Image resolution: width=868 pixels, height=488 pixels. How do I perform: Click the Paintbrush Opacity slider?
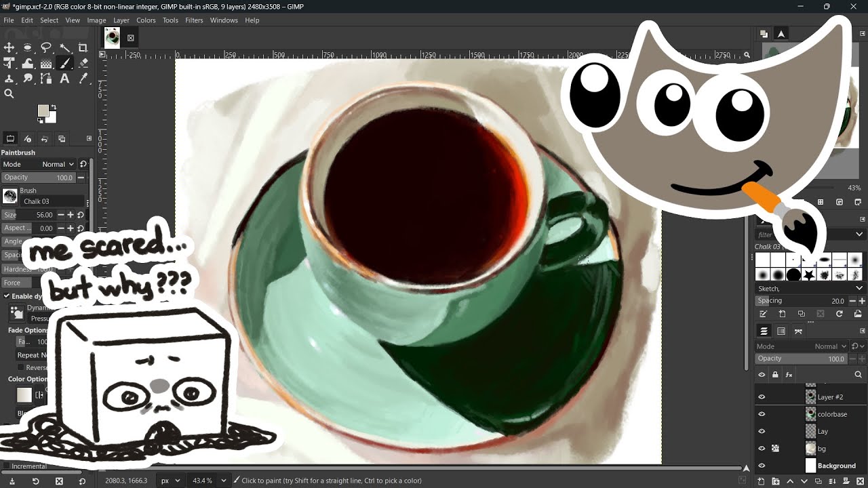pyautogui.click(x=38, y=178)
